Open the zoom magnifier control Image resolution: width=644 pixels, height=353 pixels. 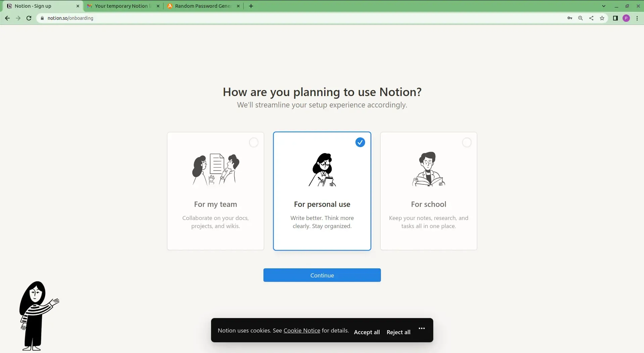(x=581, y=18)
